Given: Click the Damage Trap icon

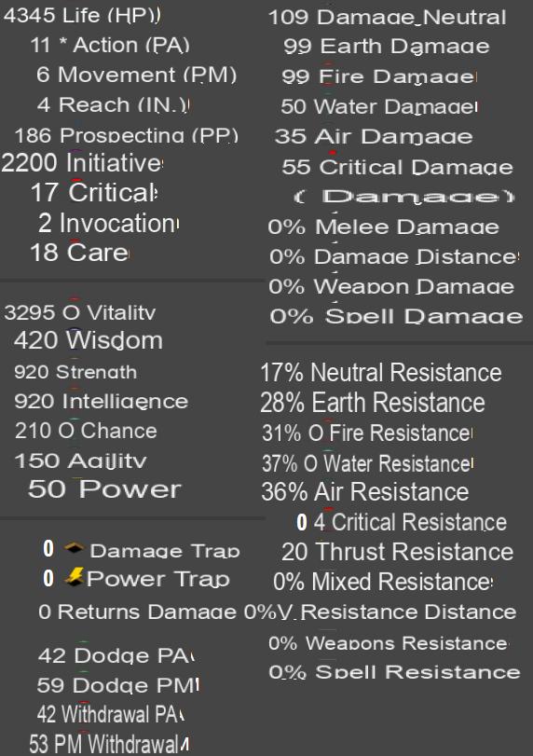Looking at the screenshot, I should (x=74, y=548).
